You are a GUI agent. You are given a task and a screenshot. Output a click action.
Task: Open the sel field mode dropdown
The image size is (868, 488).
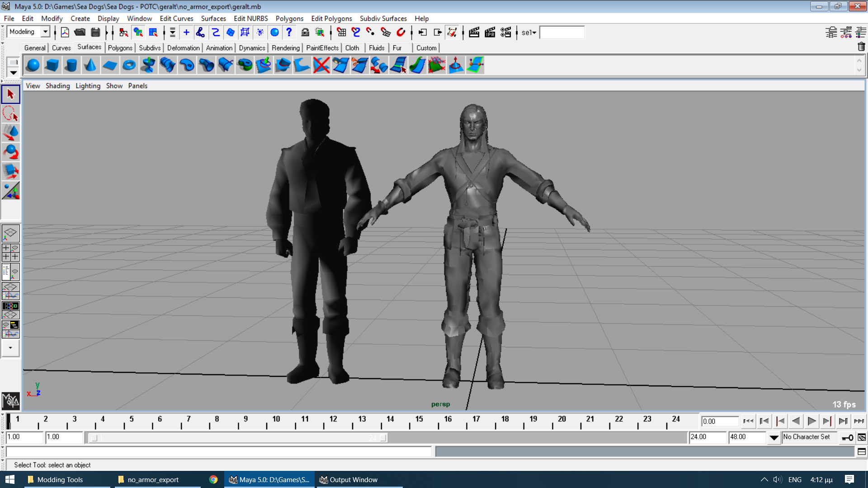(x=529, y=33)
